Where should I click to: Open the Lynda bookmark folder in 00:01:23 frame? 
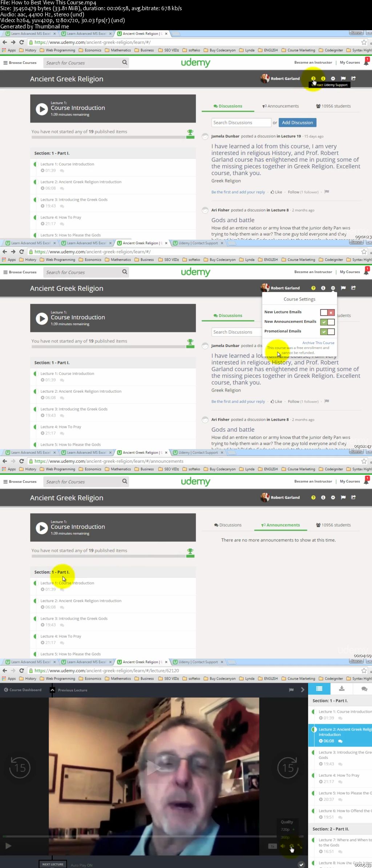(247, 50)
